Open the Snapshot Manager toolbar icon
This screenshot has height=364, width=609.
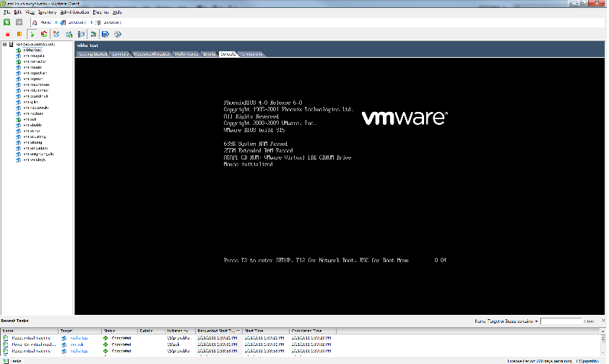(81, 34)
